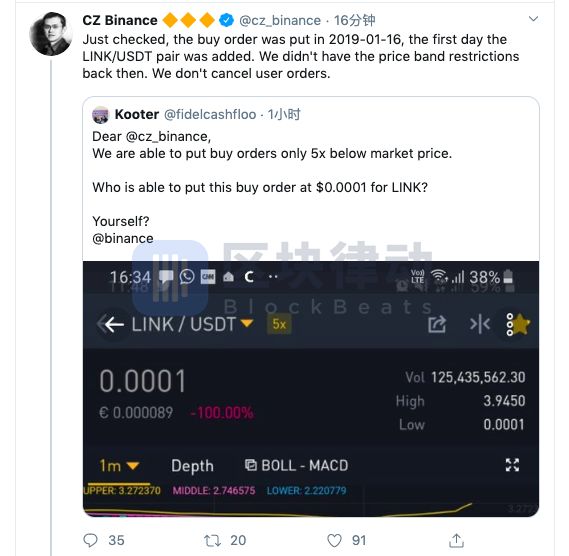Toggle the BOLL - MACD indicator selector
The width and height of the screenshot is (569, 556).
pos(296,465)
